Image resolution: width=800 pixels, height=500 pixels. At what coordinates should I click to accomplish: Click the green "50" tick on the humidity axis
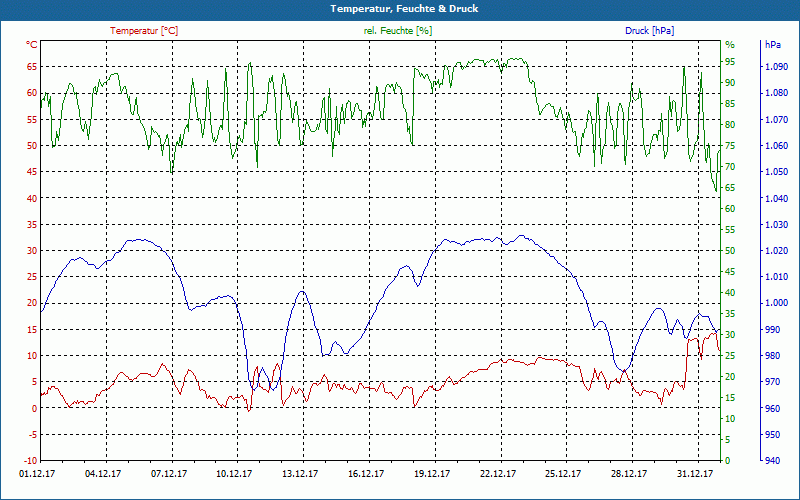(730, 251)
